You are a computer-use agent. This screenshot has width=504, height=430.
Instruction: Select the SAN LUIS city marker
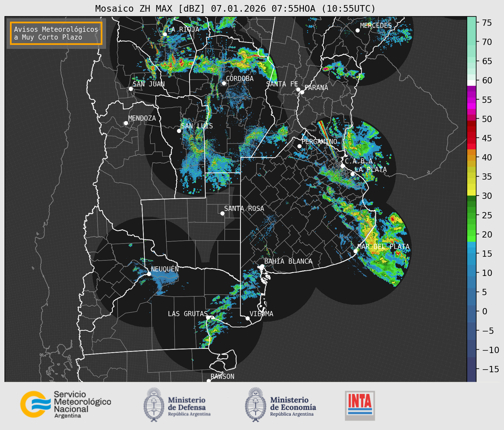pos(179,131)
